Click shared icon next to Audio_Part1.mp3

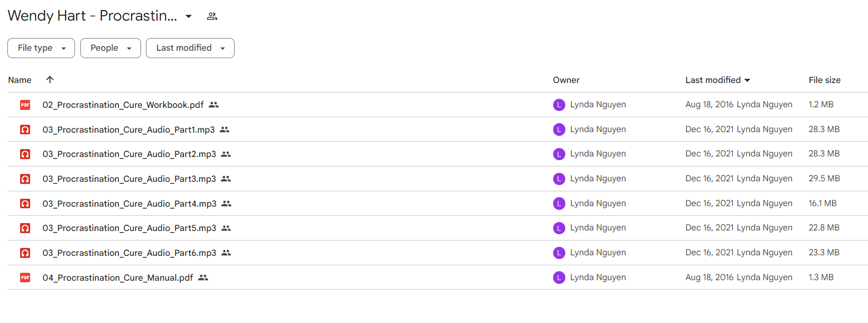coord(225,130)
